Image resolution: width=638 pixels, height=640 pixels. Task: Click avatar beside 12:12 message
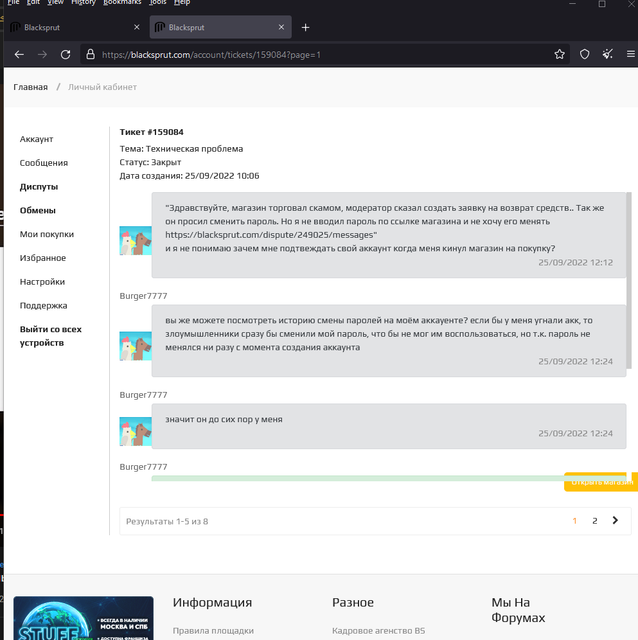(x=136, y=241)
